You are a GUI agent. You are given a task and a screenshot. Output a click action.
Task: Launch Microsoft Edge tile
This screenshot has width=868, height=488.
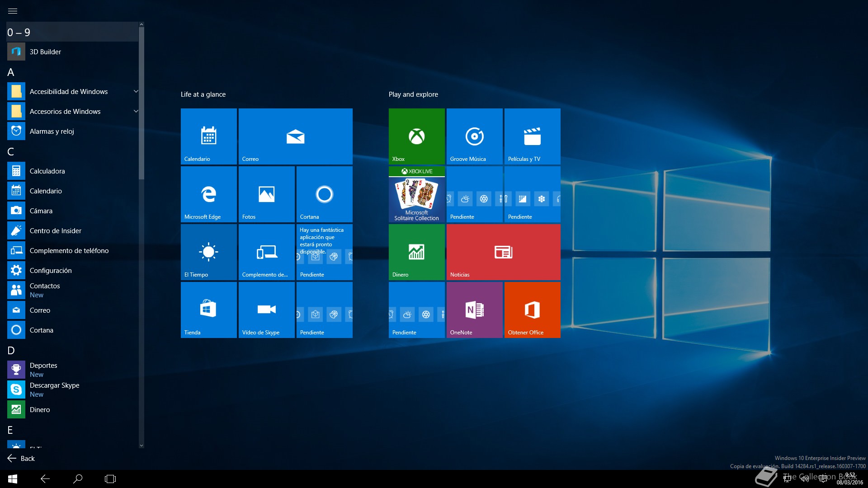click(x=209, y=194)
